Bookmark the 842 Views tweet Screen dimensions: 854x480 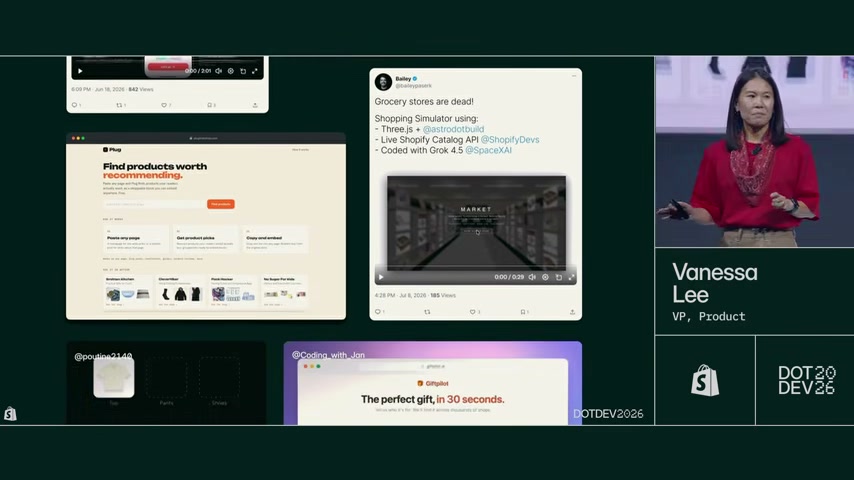[x=211, y=105]
